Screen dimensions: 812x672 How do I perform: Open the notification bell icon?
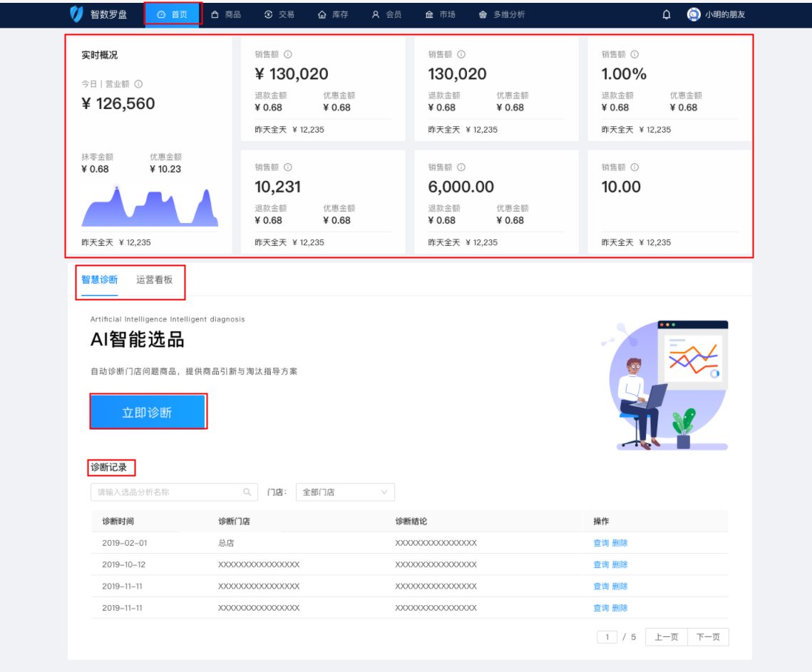click(x=667, y=14)
